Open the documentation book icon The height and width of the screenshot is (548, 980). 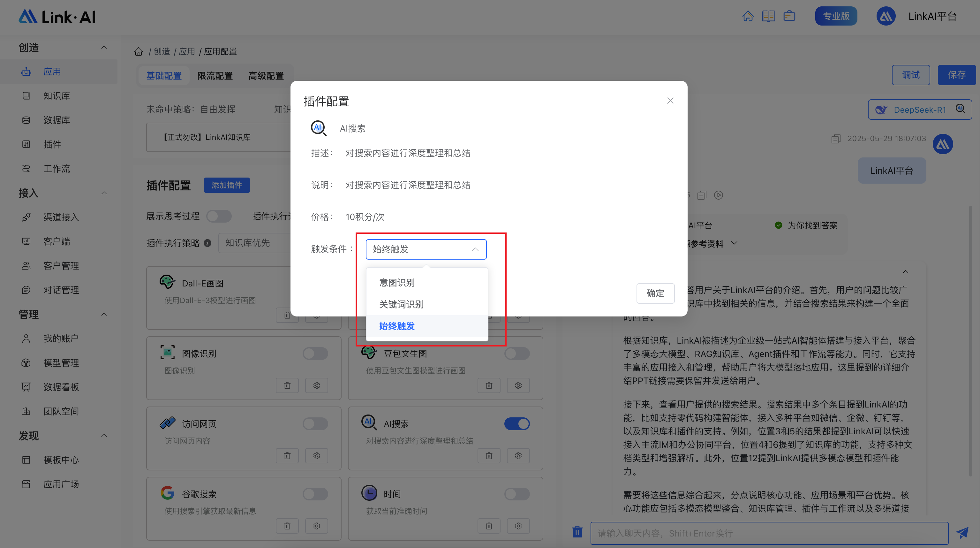coord(768,16)
